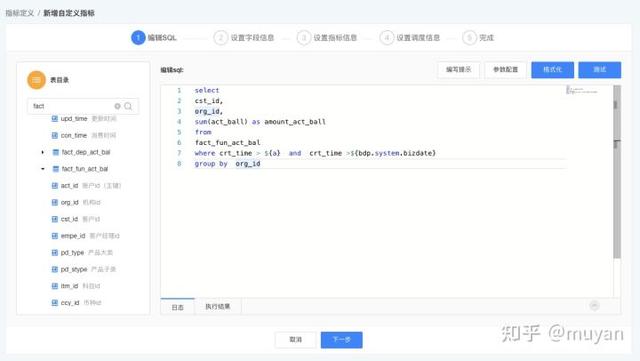Open the 指标定义 breadcrumb link

[x=20, y=13]
